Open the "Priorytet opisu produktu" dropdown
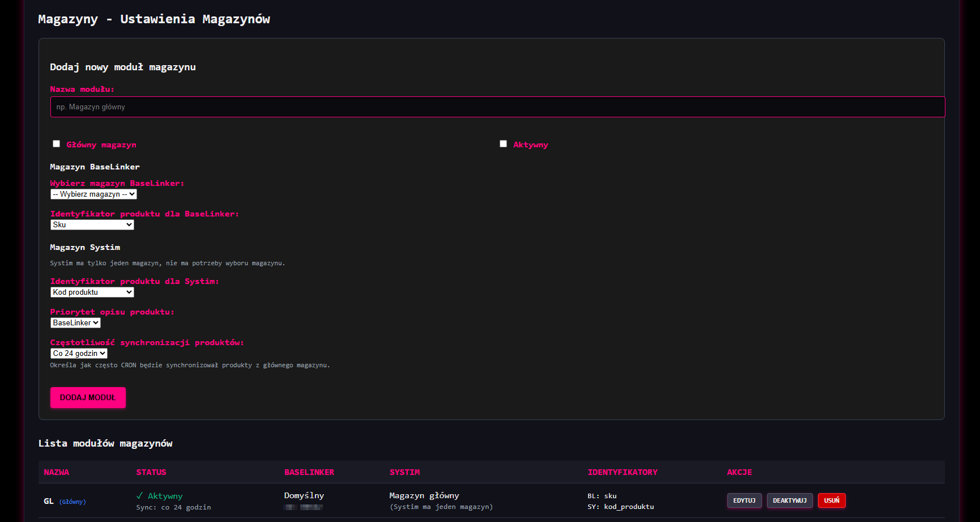 coord(75,322)
